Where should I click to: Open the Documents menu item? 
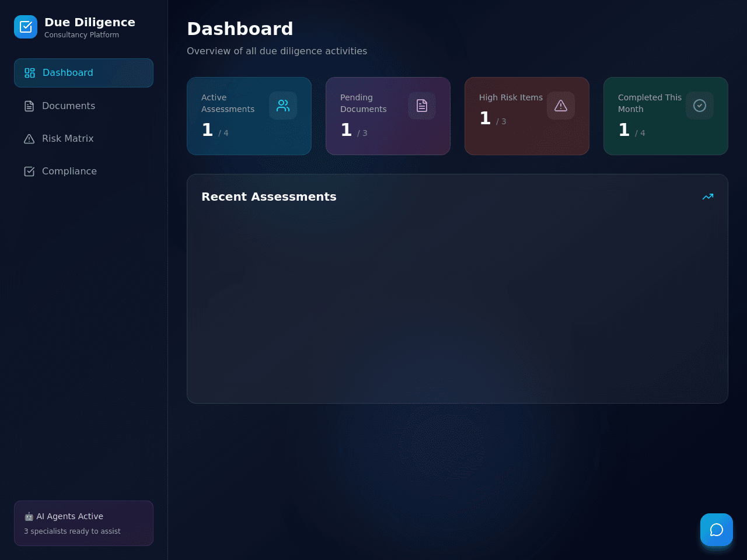point(83,106)
